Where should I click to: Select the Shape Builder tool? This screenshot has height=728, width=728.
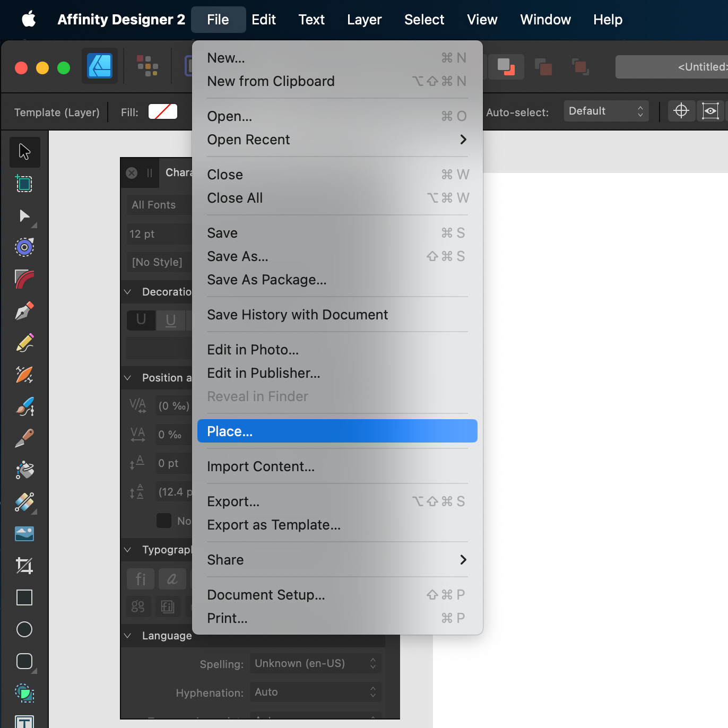[x=24, y=693]
